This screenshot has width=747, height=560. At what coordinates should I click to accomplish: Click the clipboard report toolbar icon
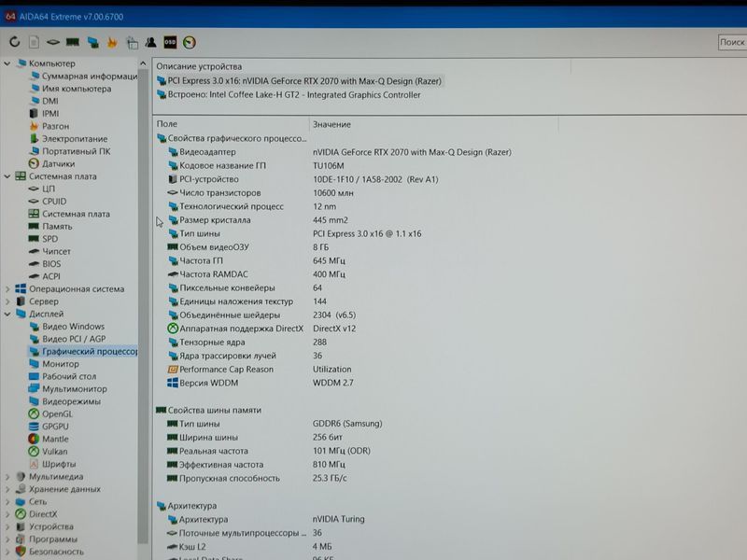pos(133,42)
